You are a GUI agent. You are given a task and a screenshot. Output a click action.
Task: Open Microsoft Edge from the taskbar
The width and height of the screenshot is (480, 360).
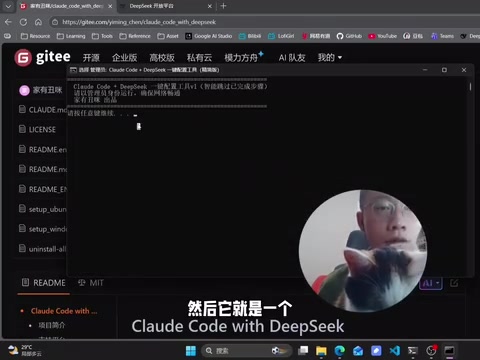coord(340,351)
